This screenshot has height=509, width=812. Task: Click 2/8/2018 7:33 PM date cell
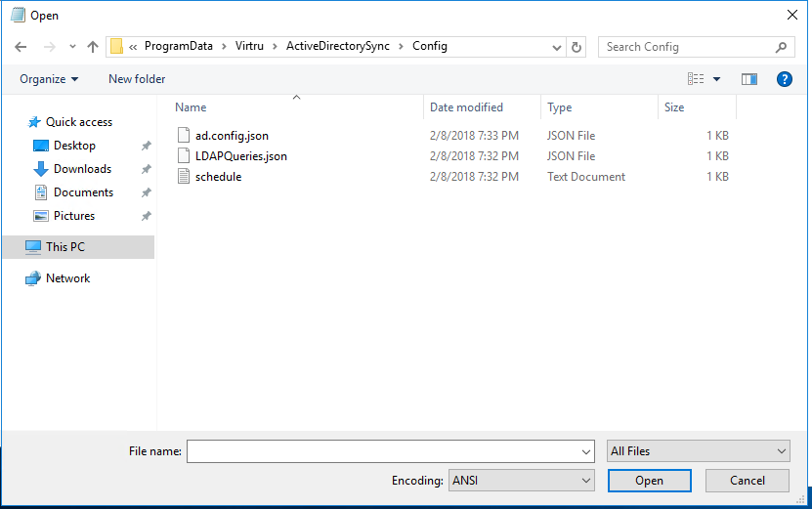pos(474,136)
